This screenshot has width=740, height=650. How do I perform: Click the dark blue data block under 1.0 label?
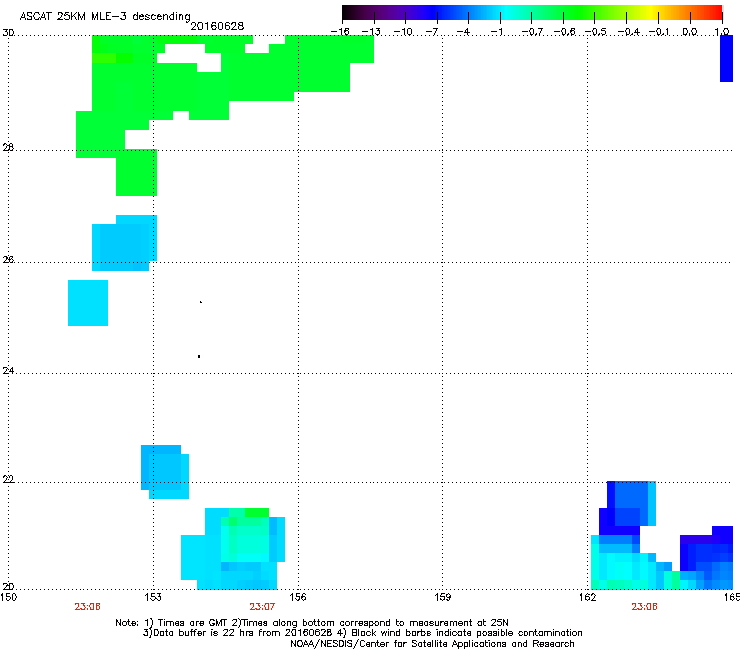[726, 59]
